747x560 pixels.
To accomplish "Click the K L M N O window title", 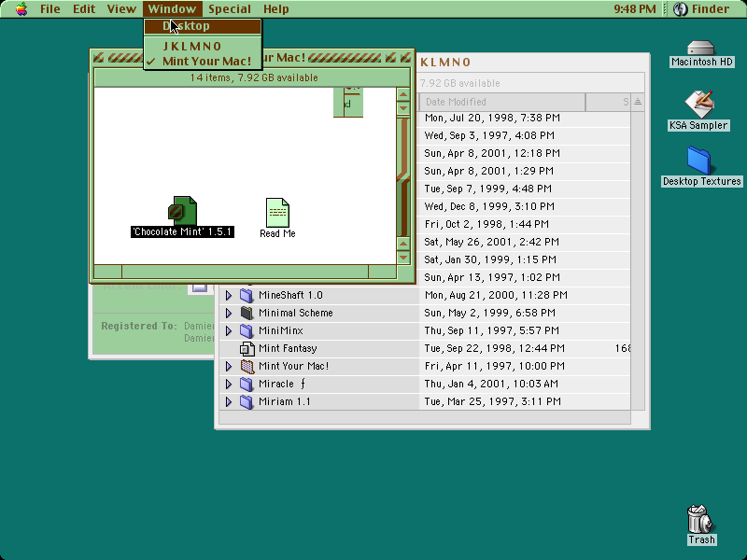I will click(445, 63).
